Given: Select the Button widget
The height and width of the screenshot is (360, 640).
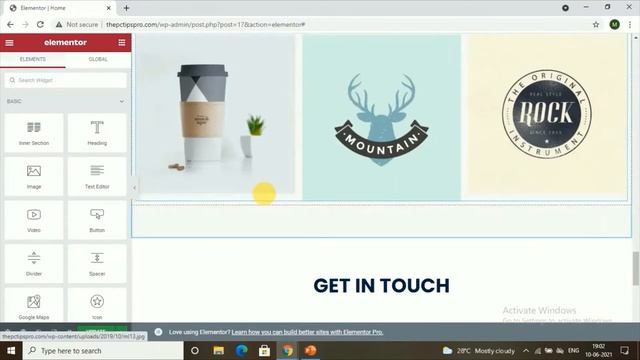Looking at the screenshot, I should click(x=97, y=220).
